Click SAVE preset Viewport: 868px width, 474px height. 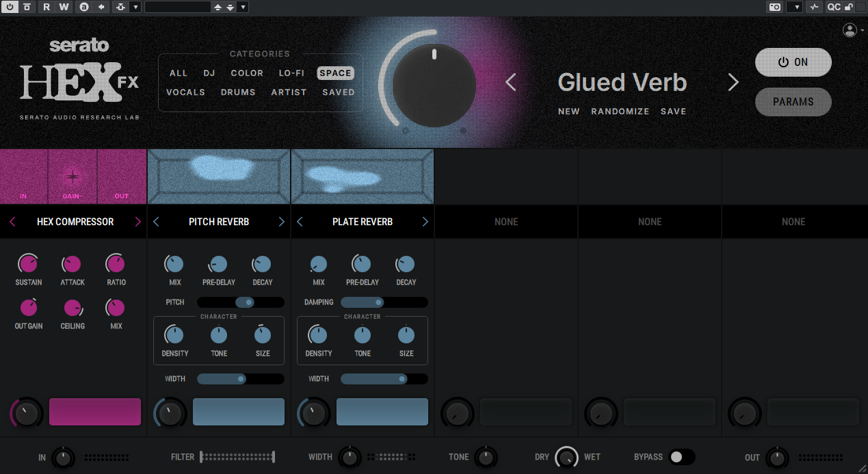point(673,111)
